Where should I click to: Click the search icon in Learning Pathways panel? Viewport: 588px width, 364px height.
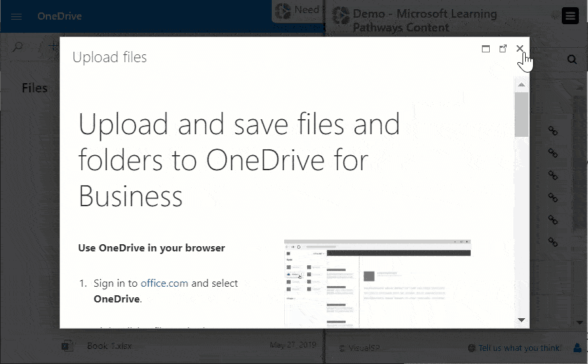(x=572, y=59)
